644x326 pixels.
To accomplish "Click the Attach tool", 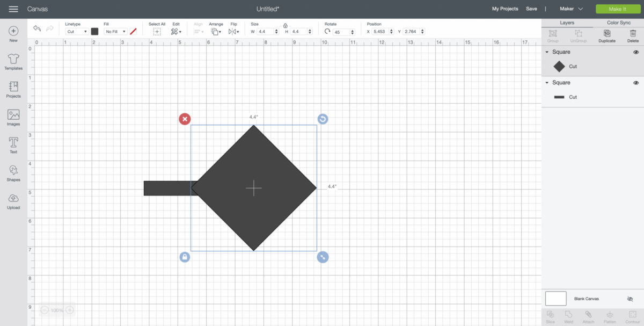I will pos(588,317).
